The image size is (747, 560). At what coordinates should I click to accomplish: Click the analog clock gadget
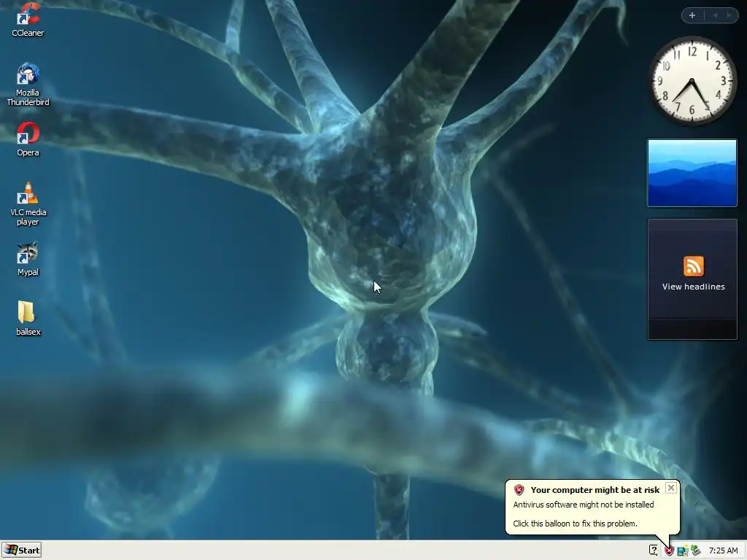coord(692,81)
